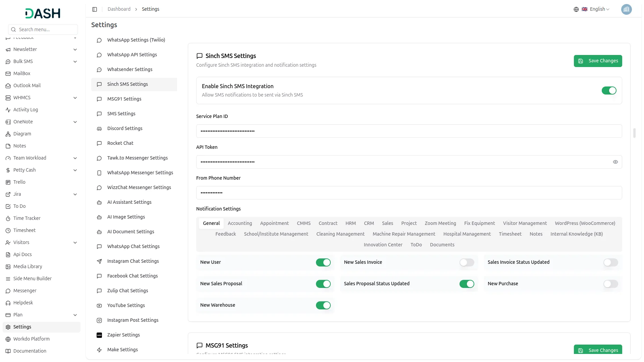Click the globe language icon
Image resolution: width=644 pixels, height=362 pixels.
[576, 9]
